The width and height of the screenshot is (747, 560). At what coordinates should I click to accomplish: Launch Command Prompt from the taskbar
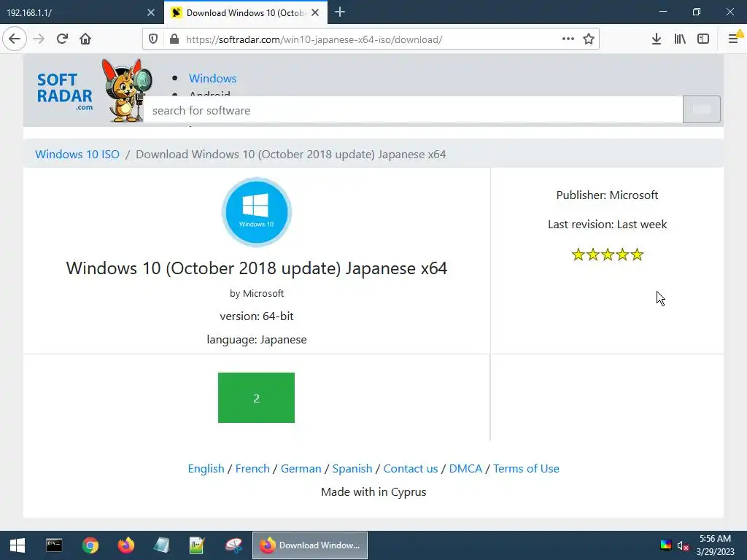54,545
